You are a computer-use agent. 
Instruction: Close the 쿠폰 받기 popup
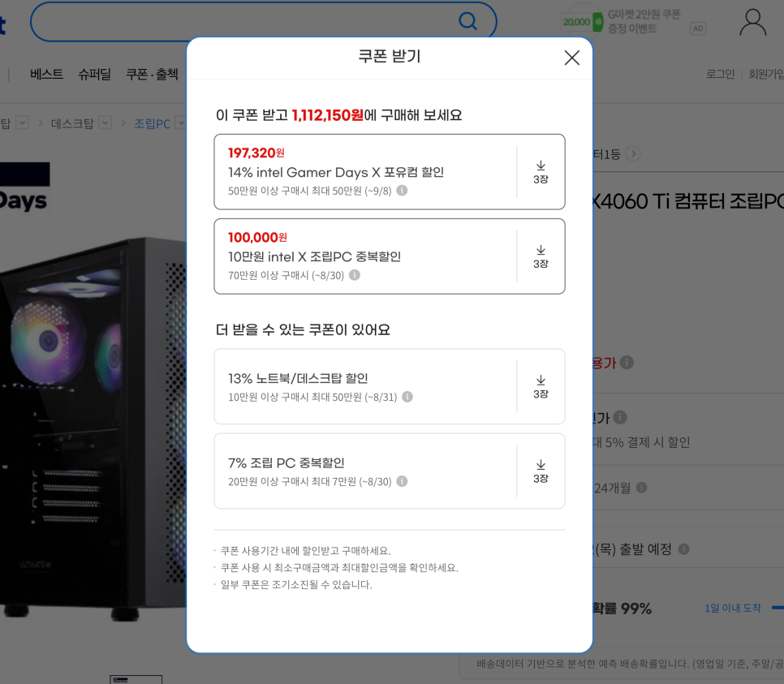[571, 58]
